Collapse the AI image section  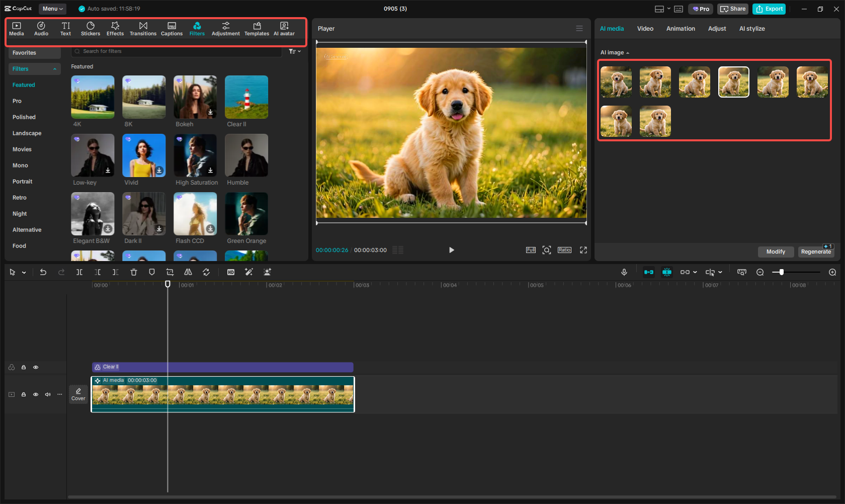pyautogui.click(x=627, y=52)
